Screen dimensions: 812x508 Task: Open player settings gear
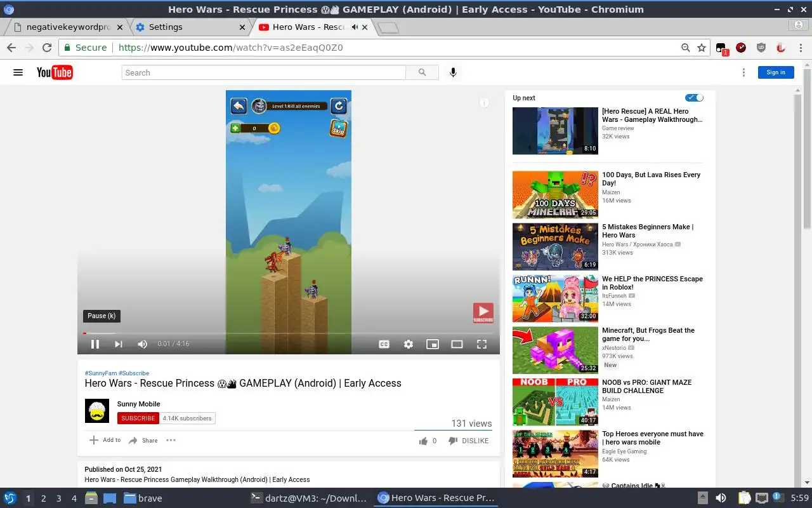409,344
